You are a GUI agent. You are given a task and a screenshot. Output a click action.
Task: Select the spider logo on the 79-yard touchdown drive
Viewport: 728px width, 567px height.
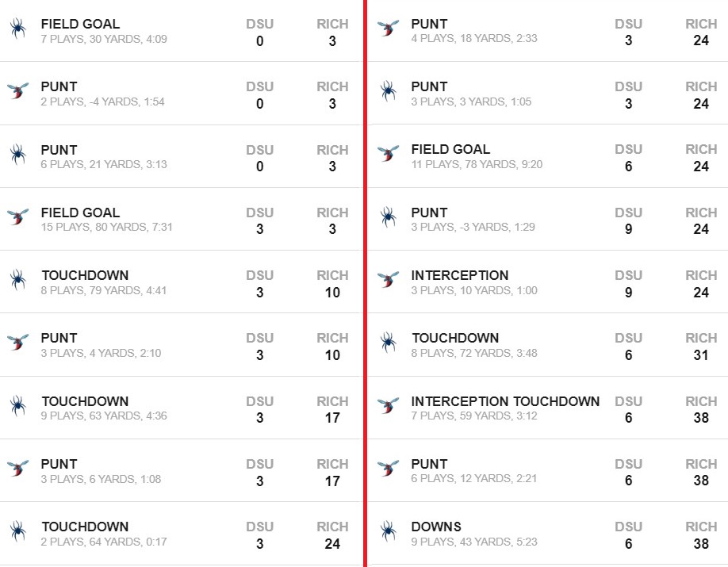point(17,280)
